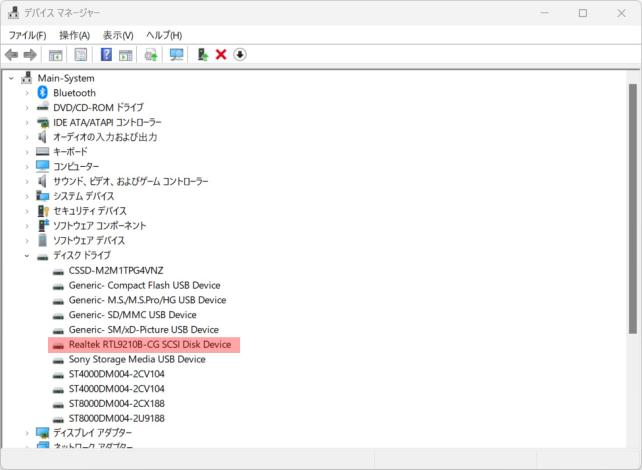Select Generic- SD/MMC USB Device

click(133, 315)
